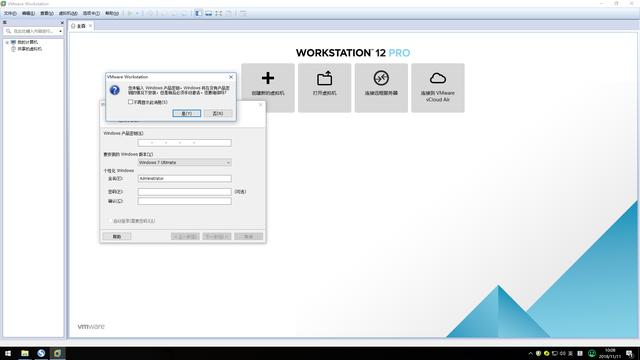Open the Windows 7 Ultimate version dropdown

point(184,162)
